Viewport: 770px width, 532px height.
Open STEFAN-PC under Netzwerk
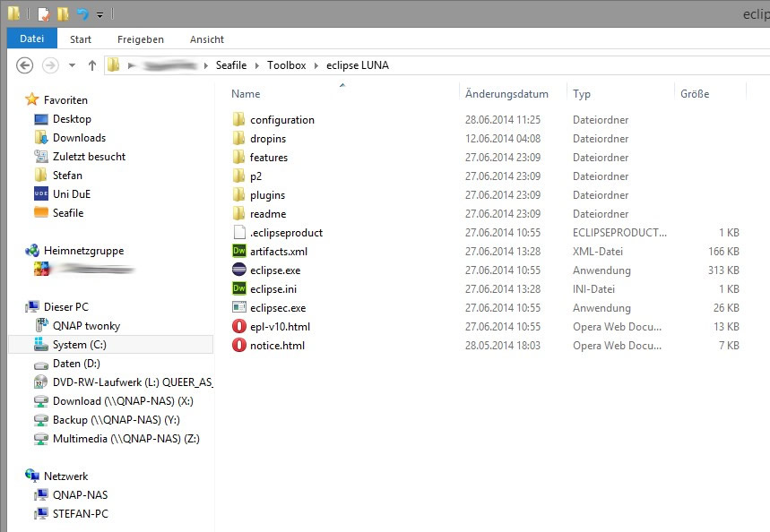click(x=80, y=514)
